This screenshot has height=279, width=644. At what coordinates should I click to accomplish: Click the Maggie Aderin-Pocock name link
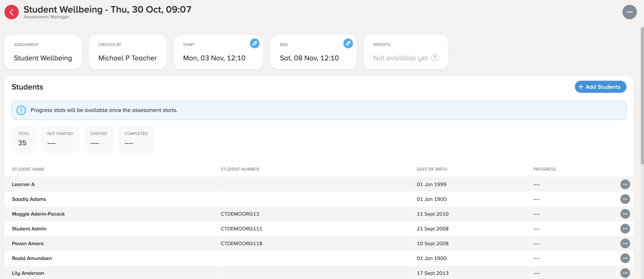coord(38,214)
